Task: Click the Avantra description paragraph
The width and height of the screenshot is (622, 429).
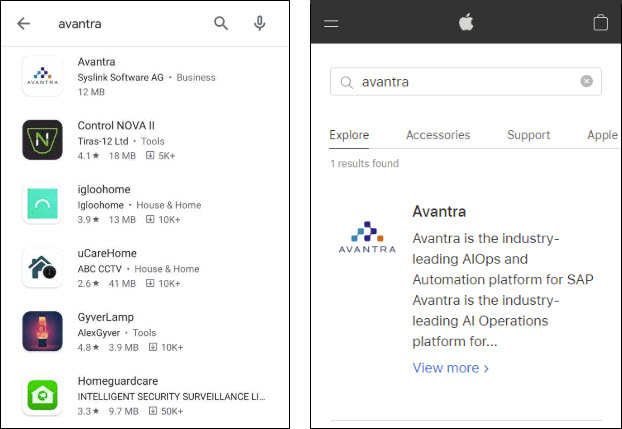Action: click(503, 290)
